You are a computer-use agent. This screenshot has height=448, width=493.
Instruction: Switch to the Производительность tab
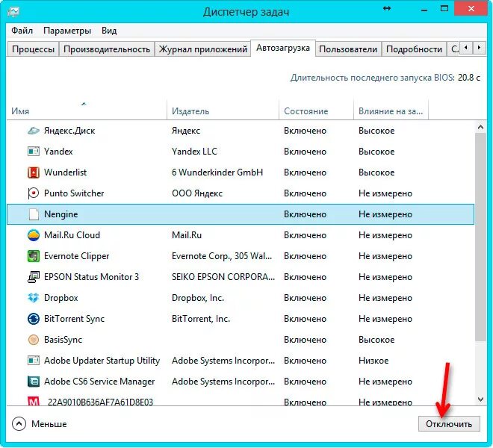107,49
